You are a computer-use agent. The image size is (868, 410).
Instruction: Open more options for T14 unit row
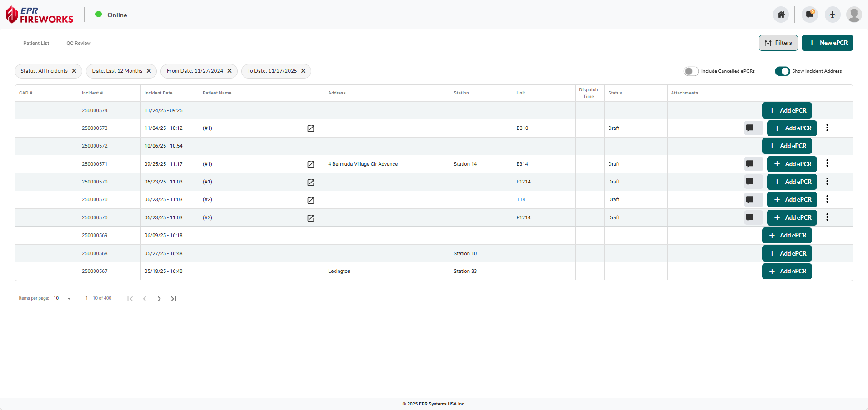pos(827,199)
